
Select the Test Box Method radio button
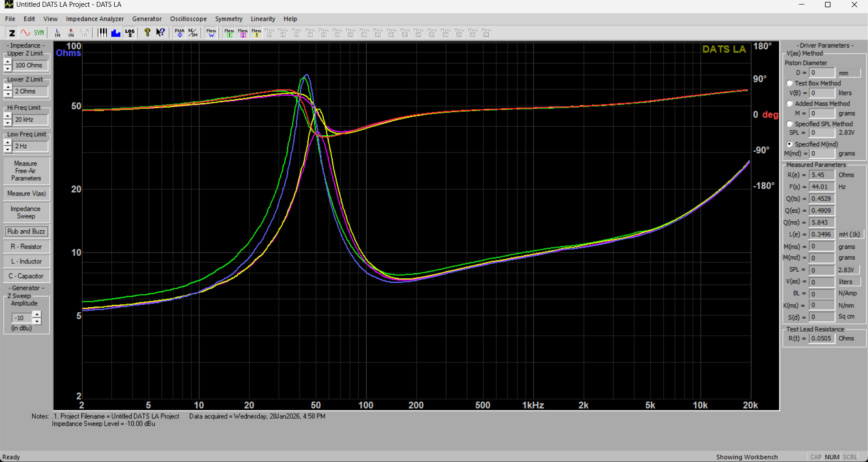point(790,83)
